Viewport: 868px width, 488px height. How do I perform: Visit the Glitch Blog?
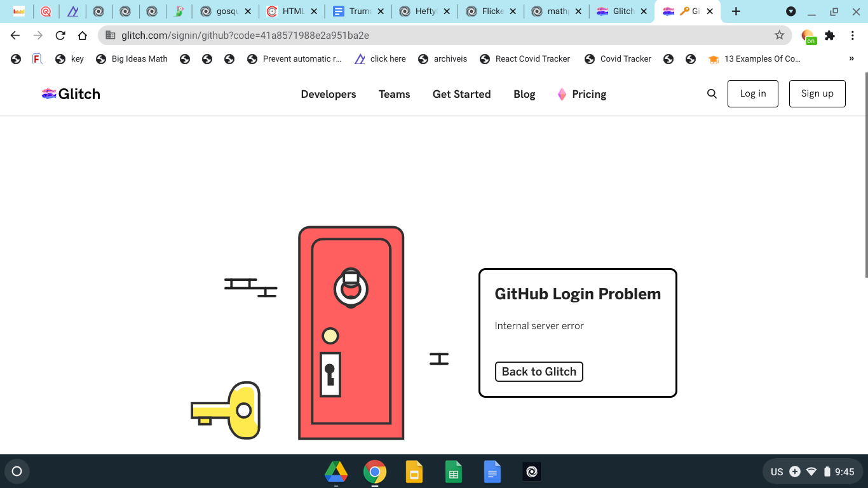click(x=524, y=94)
